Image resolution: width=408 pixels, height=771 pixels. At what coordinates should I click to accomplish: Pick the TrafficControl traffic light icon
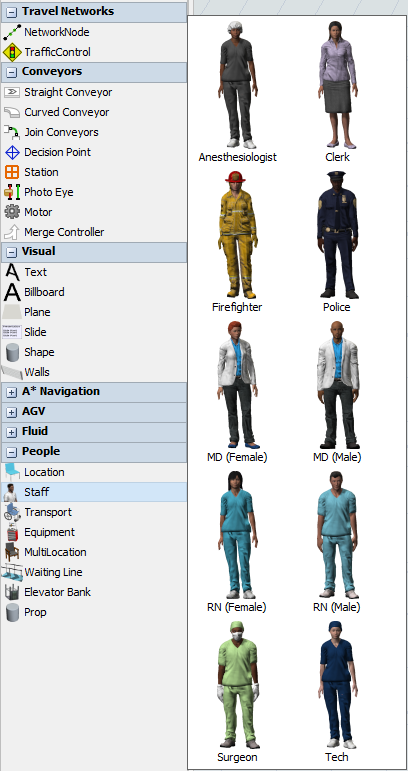[x=12, y=52]
